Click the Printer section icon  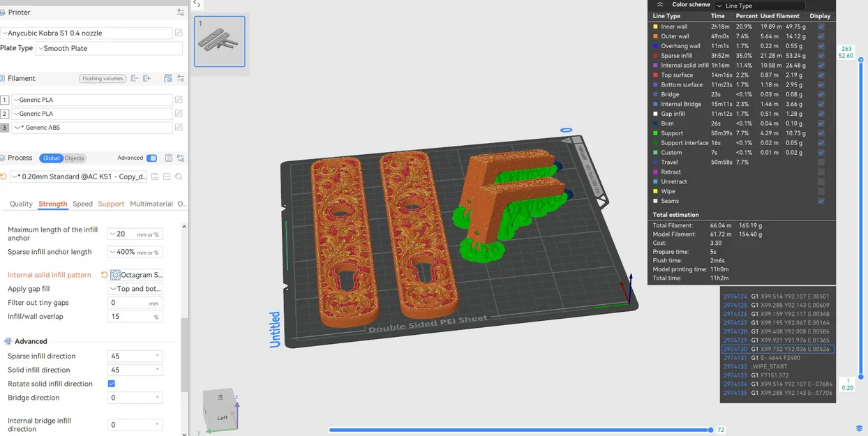click(3, 13)
